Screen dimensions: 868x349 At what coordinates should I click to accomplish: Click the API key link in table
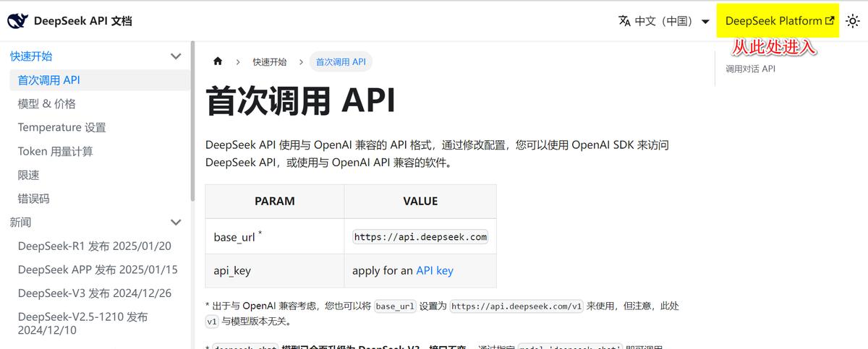[x=435, y=270]
